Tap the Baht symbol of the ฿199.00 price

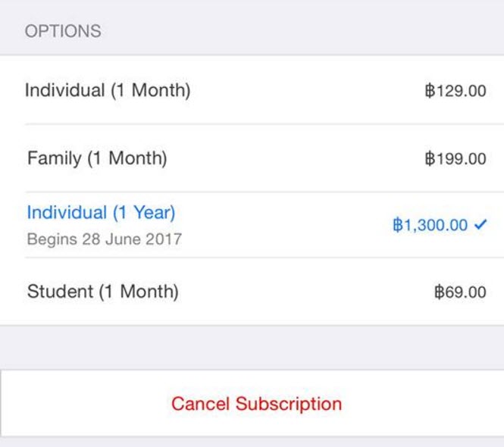(x=430, y=159)
